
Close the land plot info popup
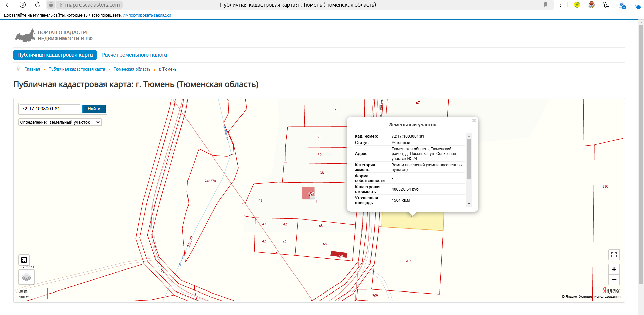pos(474,121)
